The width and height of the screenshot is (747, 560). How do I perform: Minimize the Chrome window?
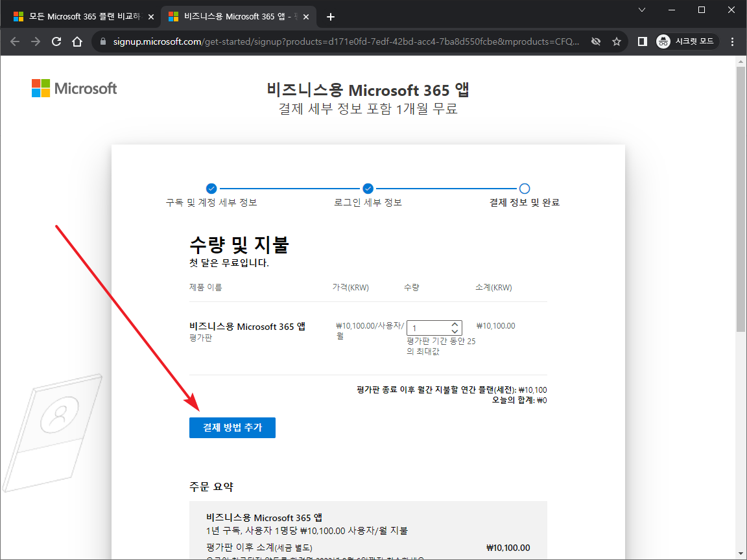coord(672,10)
